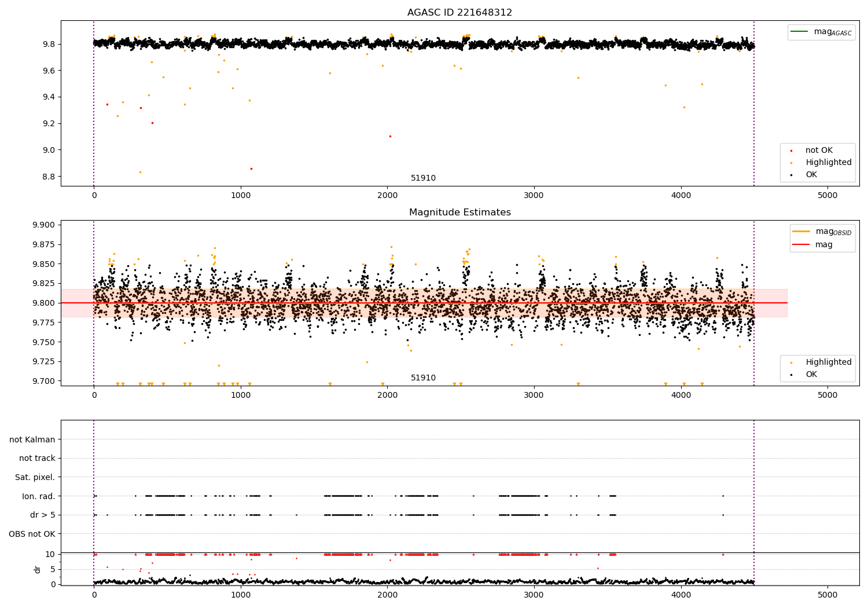868x608 pixels.
Task: Click "not OK" in the top plot legend
Action: coord(819,151)
